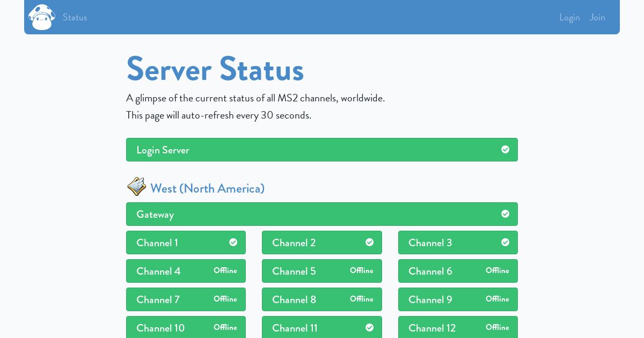Image resolution: width=644 pixels, height=338 pixels.
Task: Click Offline text on Channel 10
Action: pyautogui.click(x=225, y=327)
